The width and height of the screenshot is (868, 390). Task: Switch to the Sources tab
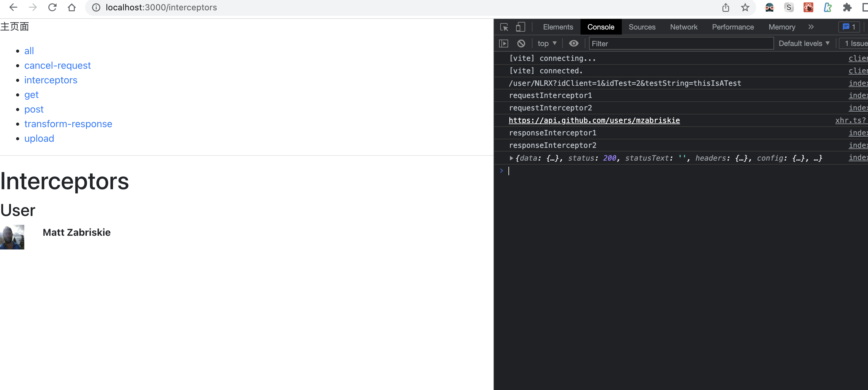click(x=642, y=26)
